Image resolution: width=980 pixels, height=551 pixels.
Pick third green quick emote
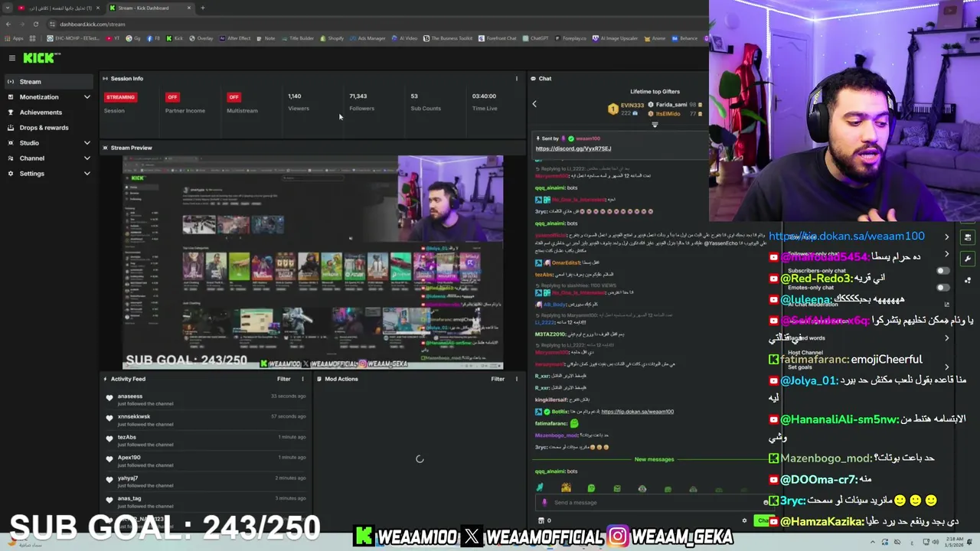591,488
